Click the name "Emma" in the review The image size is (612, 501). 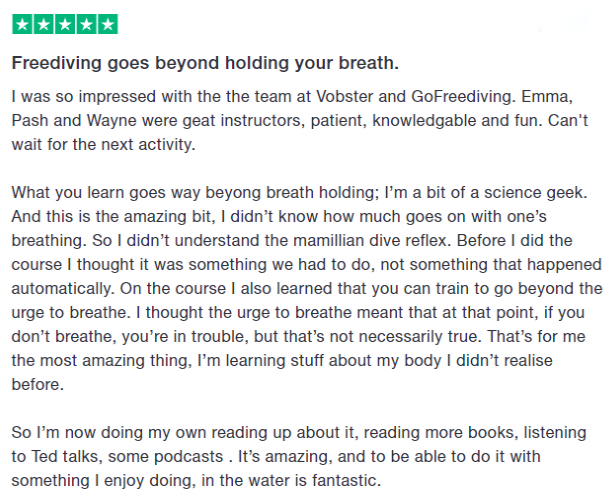click(571, 99)
